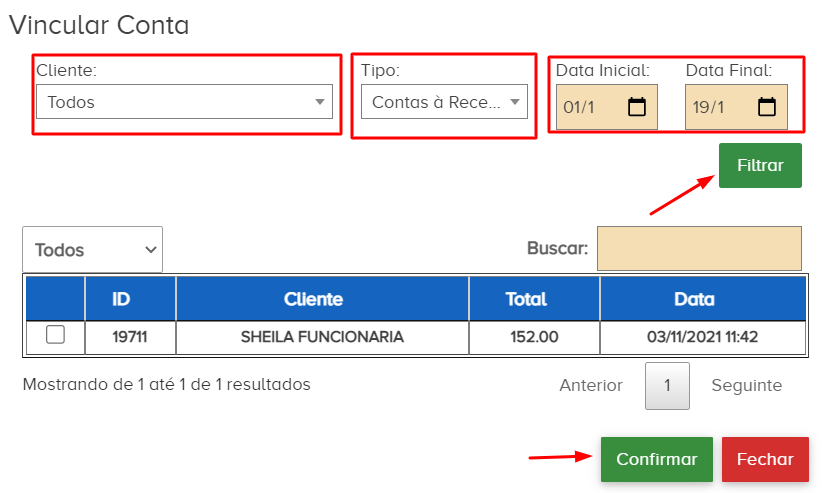Open the Data Inicial calendar picker icon
The height and width of the screenshot is (493, 825).
pyautogui.click(x=637, y=107)
